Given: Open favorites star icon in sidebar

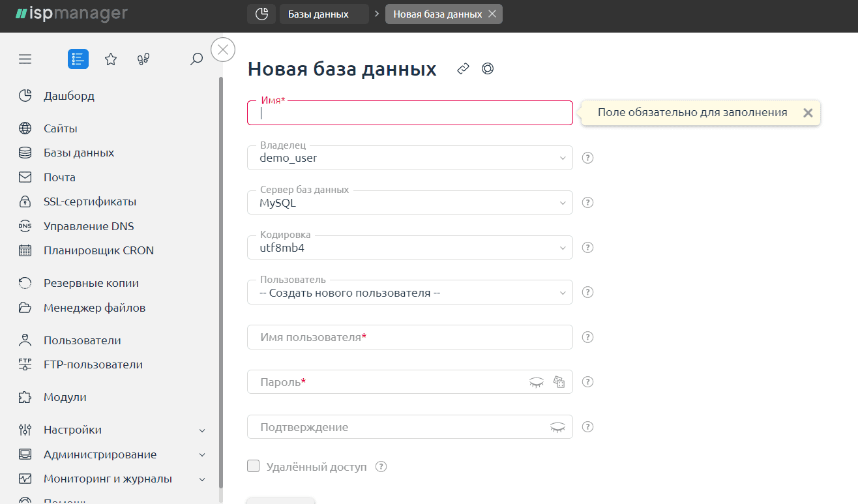Looking at the screenshot, I should point(111,59).
